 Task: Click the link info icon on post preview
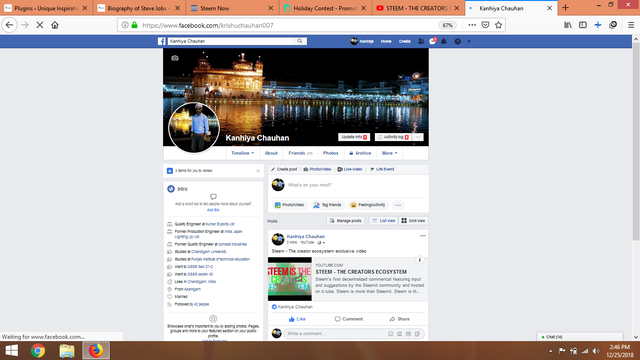(x=420, y=260)
